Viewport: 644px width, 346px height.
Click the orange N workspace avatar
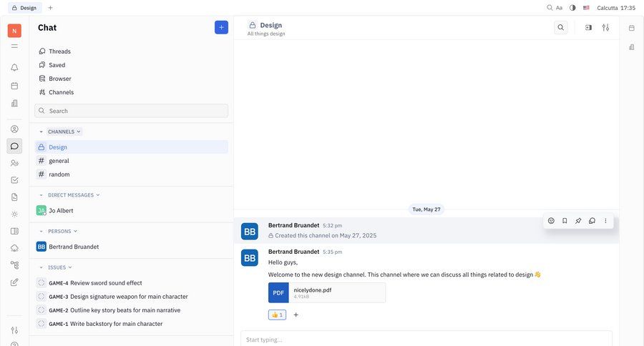14,30
